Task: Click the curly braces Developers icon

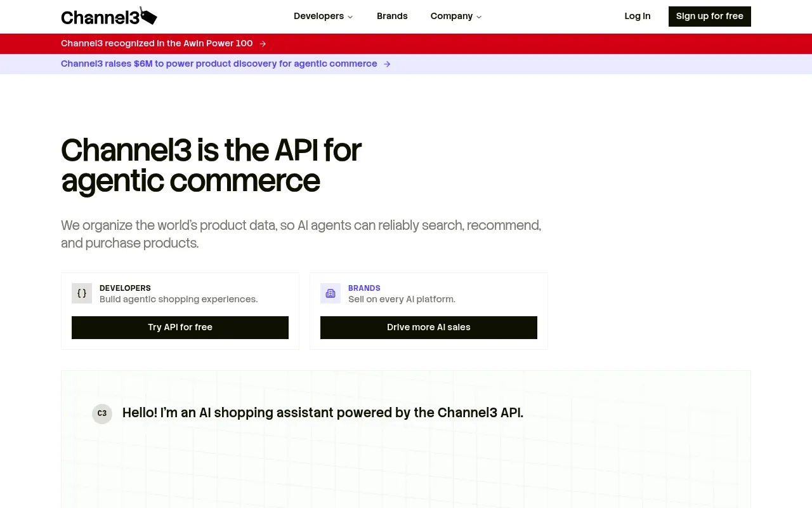Action: tap(82, 293)
